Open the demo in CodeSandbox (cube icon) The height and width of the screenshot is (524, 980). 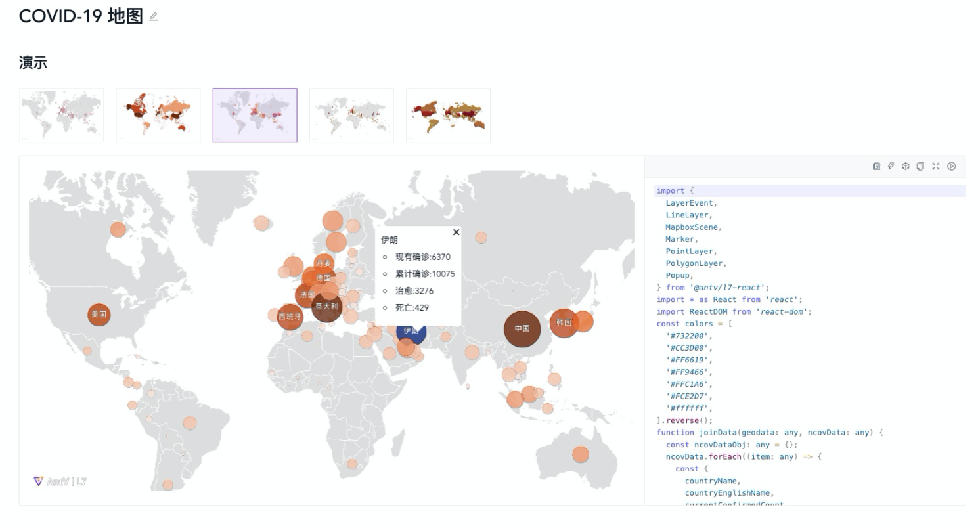point(906,167)
